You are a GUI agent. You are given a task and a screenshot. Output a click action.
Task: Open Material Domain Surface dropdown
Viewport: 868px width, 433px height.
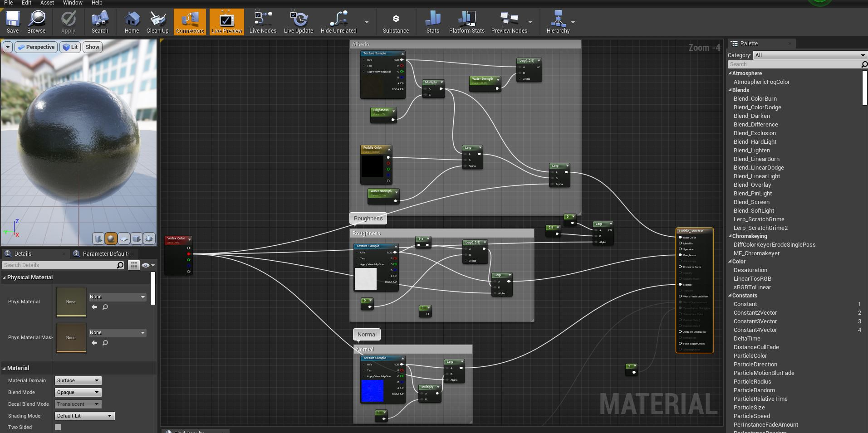[x=78, y=380]
